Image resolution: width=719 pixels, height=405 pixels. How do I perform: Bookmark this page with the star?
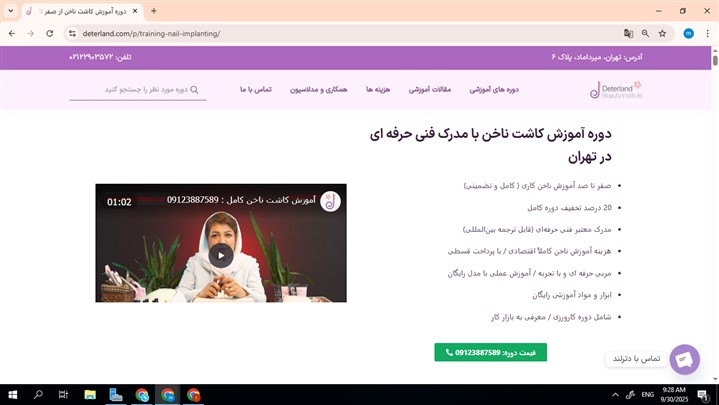662,33
